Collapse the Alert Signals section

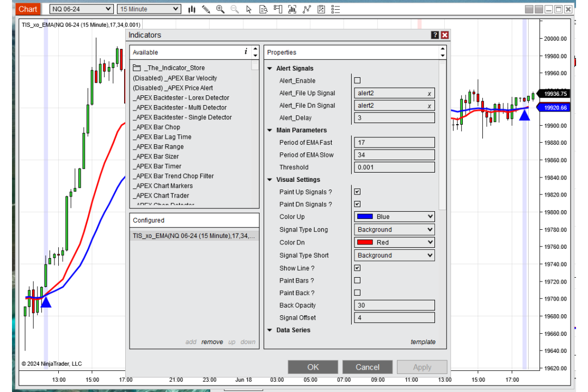[x=269, y=68]
